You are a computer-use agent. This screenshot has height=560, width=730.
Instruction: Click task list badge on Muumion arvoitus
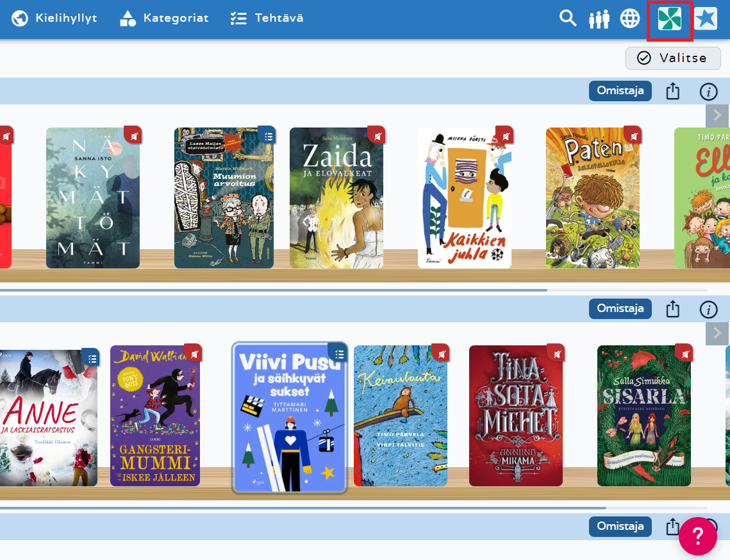coord(267,135)
